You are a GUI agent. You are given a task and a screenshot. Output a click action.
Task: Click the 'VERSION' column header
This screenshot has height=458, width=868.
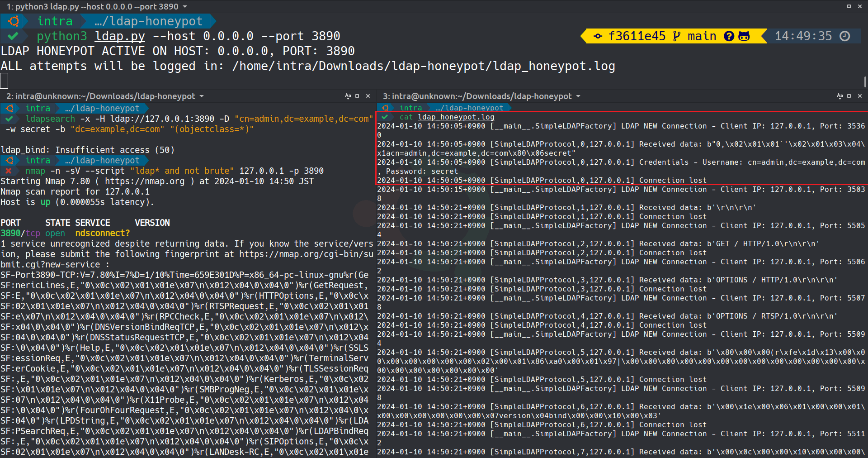click(152, 223)
